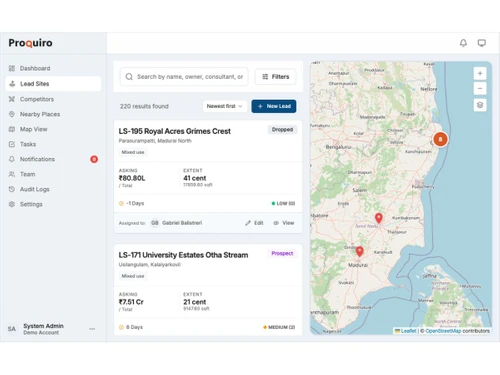This screenshot has height=375, width=500.
Task: Open the Tasks page
Action: [28, 144]
